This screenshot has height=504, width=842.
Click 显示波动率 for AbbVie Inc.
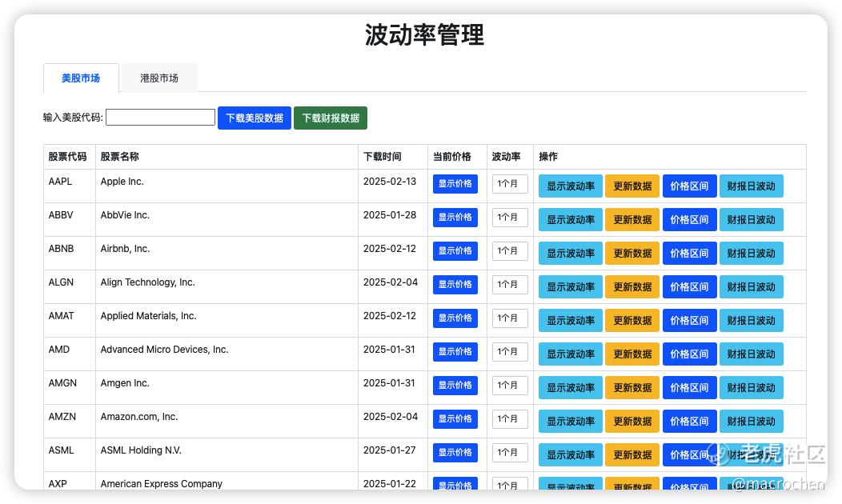[x=571, y=219]
